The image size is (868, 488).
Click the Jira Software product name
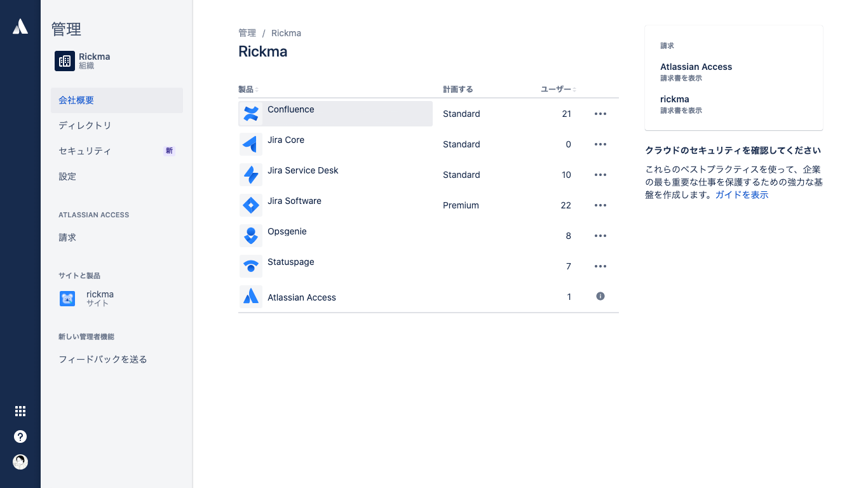294,201
